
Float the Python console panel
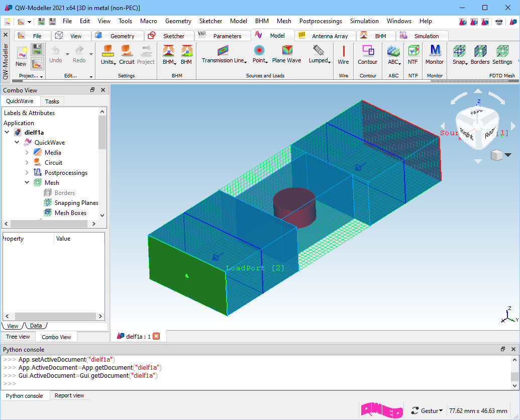coord(503,349)
